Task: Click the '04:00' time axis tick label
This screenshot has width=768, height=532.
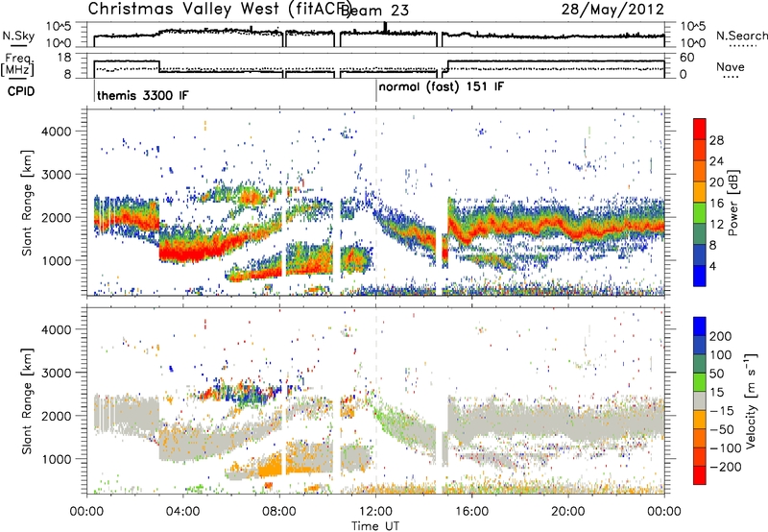Action: click(x=183, y=511)
